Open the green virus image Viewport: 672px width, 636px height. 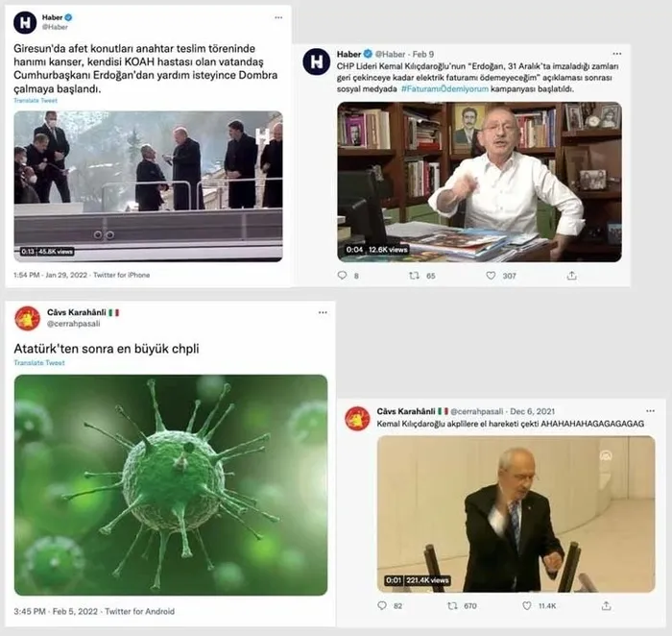171,484
